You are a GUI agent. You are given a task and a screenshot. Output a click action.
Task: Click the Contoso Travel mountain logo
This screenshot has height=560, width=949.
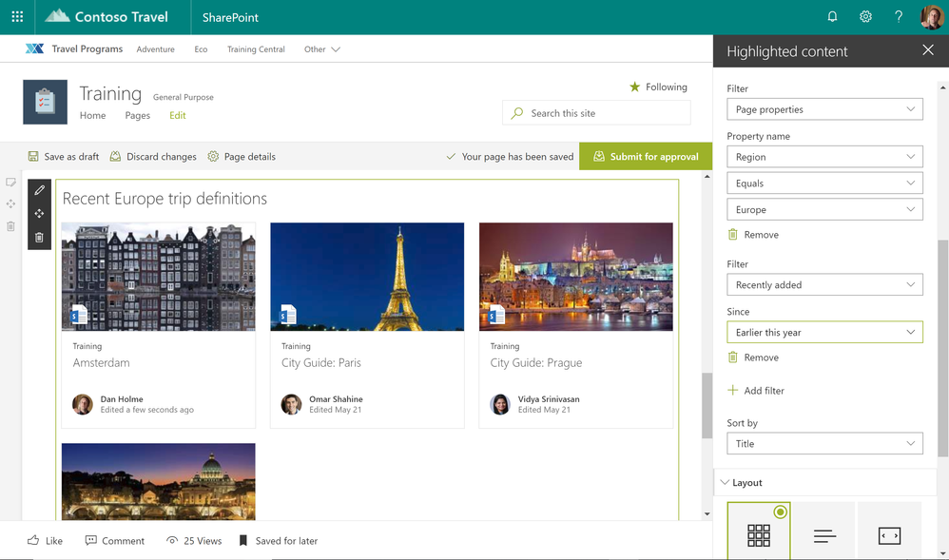(57, 16)
